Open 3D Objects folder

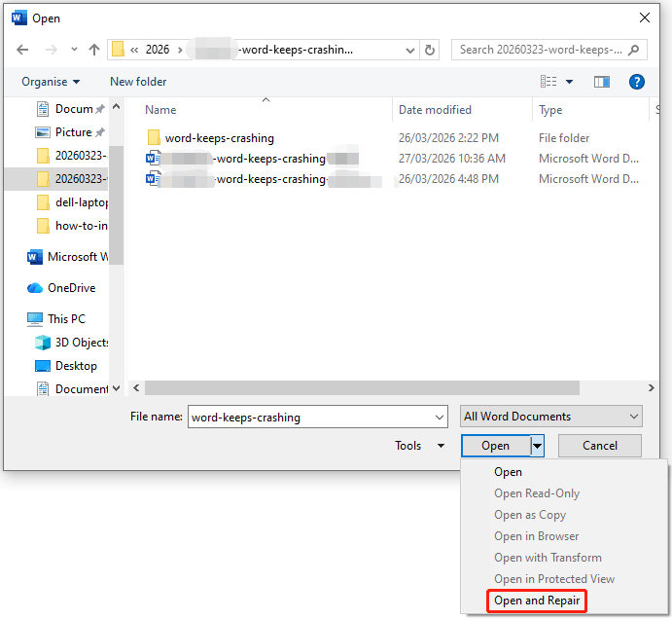[72, 343]
